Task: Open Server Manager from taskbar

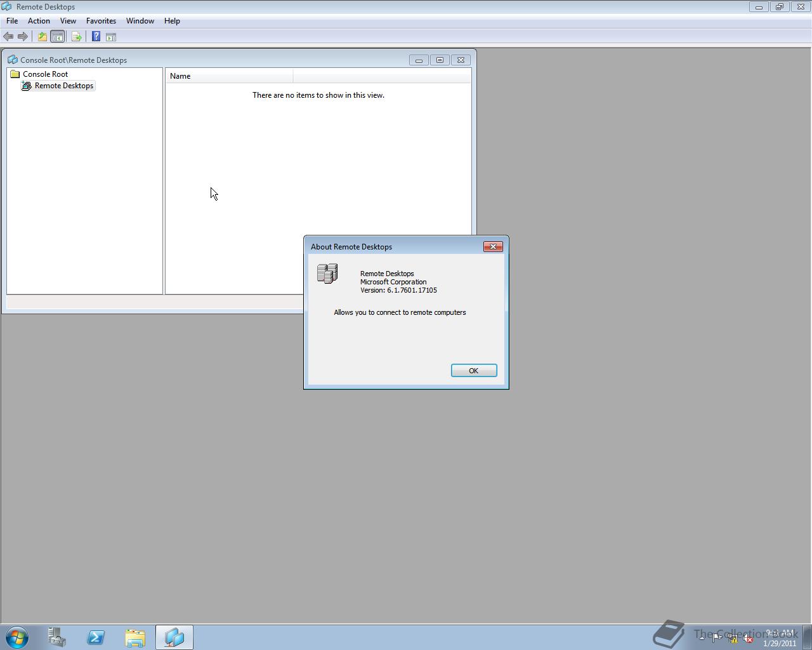Action: pos(56,637)
